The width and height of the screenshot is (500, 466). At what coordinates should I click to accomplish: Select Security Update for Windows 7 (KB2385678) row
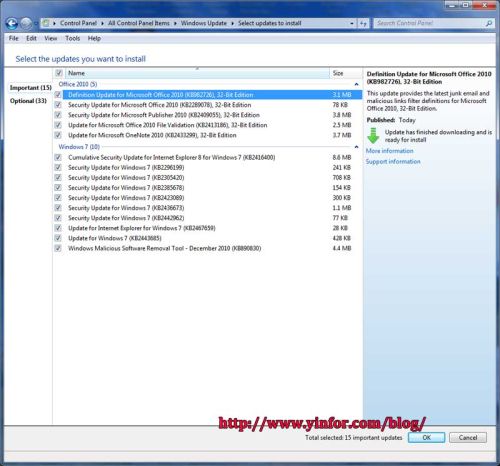207,188
